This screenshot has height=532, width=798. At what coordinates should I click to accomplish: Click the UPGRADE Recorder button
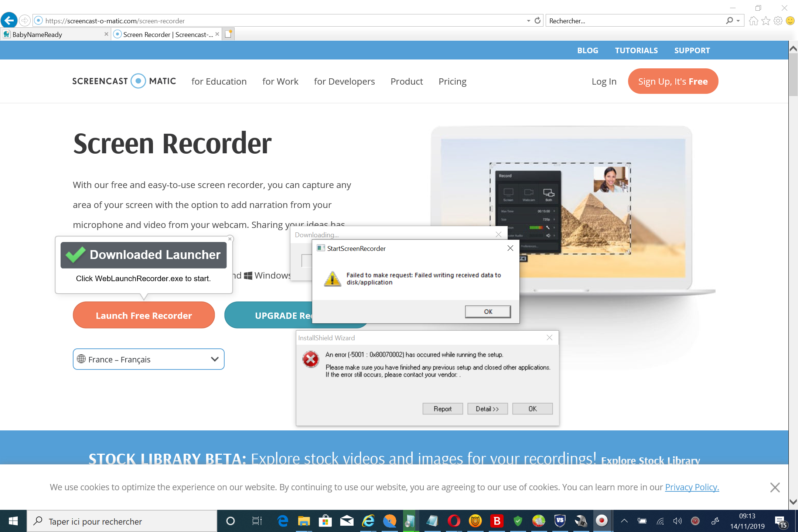pos(268,315)
